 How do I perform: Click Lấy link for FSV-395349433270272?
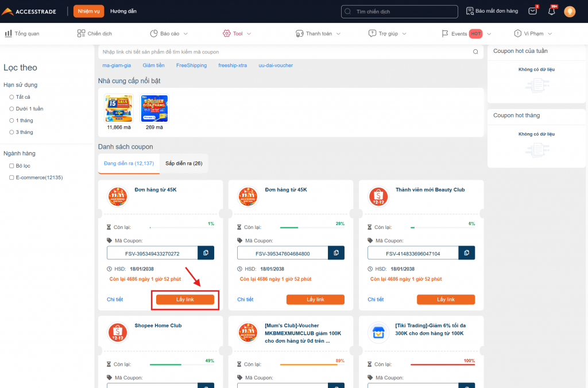click(185, 300)
